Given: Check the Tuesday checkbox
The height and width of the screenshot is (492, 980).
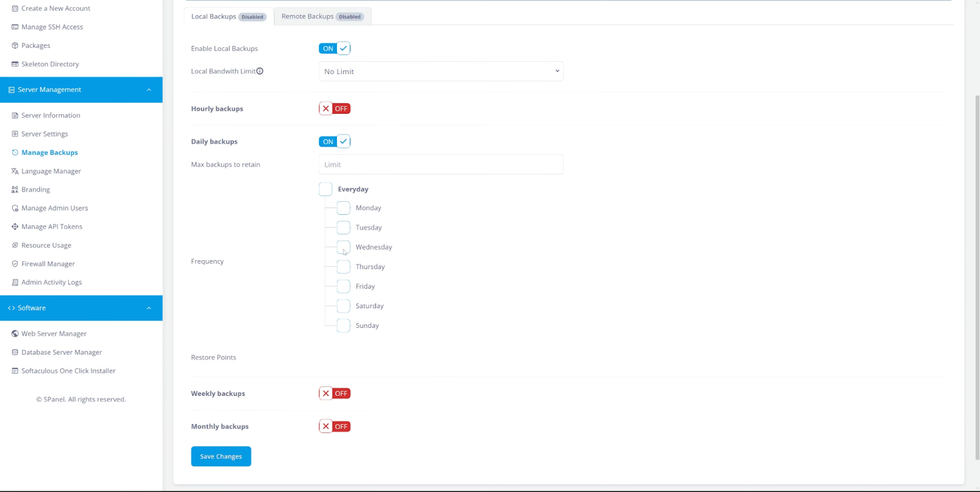Looking at the screenshot, I should [x=344, y=228].
